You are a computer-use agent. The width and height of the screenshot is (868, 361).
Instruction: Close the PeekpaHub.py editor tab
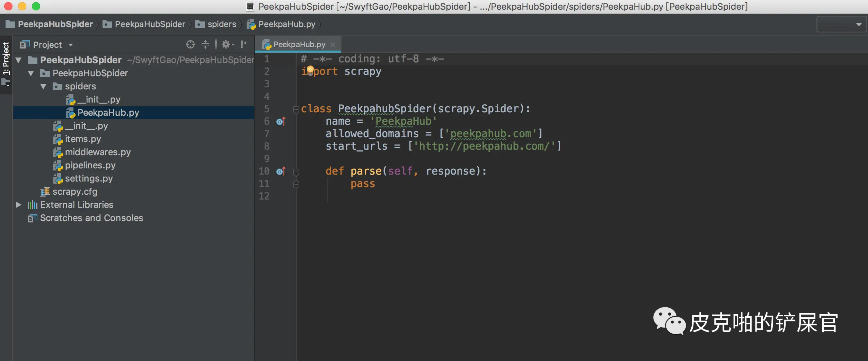point(333,45)
